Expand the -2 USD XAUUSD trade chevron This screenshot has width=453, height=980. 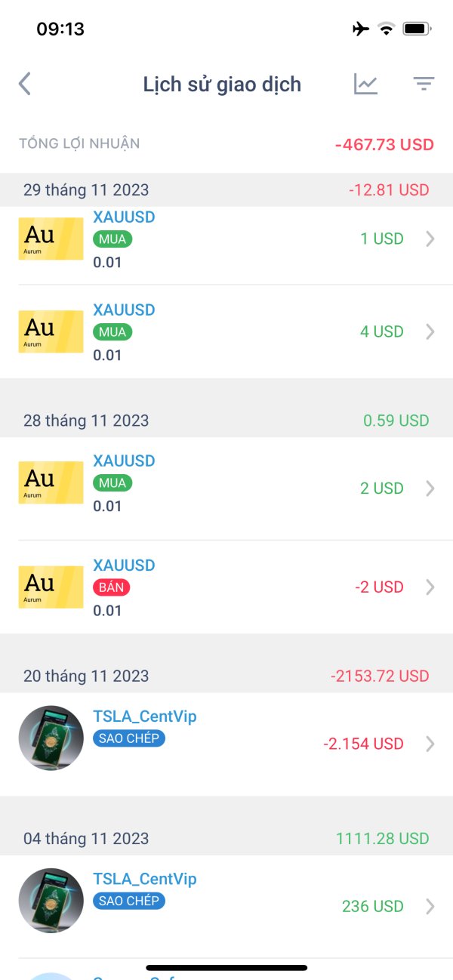tap(430, 587)
